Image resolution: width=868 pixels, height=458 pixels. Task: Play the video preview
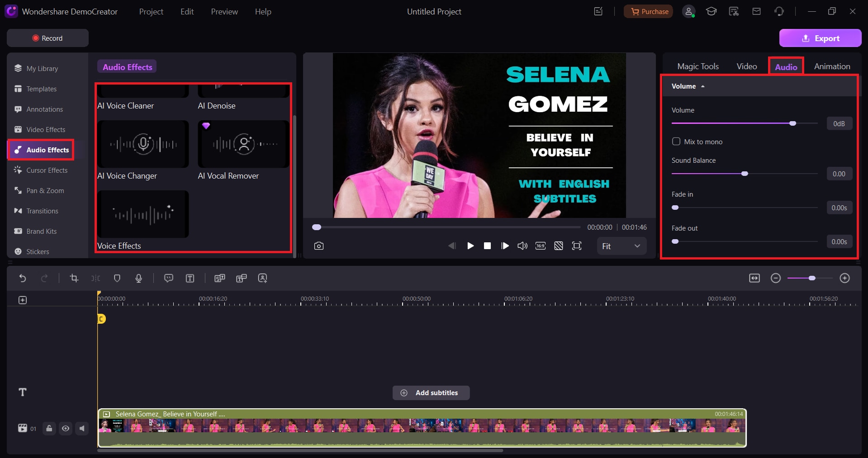(x=470, y=246)
